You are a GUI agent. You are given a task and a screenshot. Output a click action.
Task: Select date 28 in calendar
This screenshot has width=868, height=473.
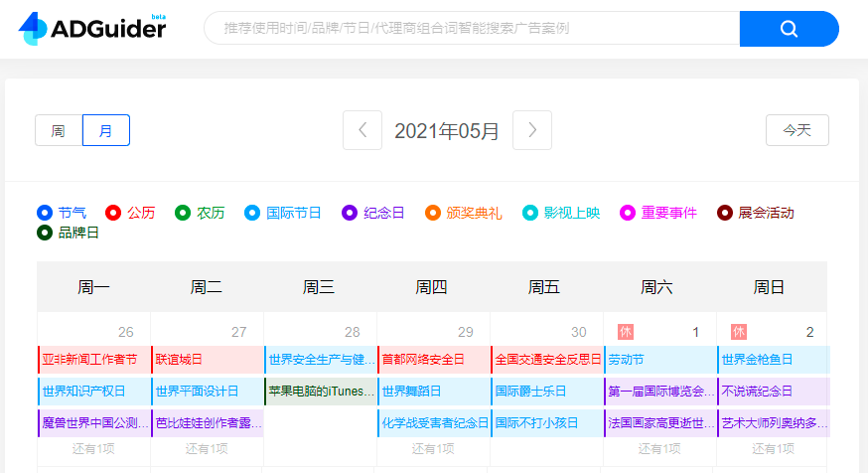[x=353, y=332]
